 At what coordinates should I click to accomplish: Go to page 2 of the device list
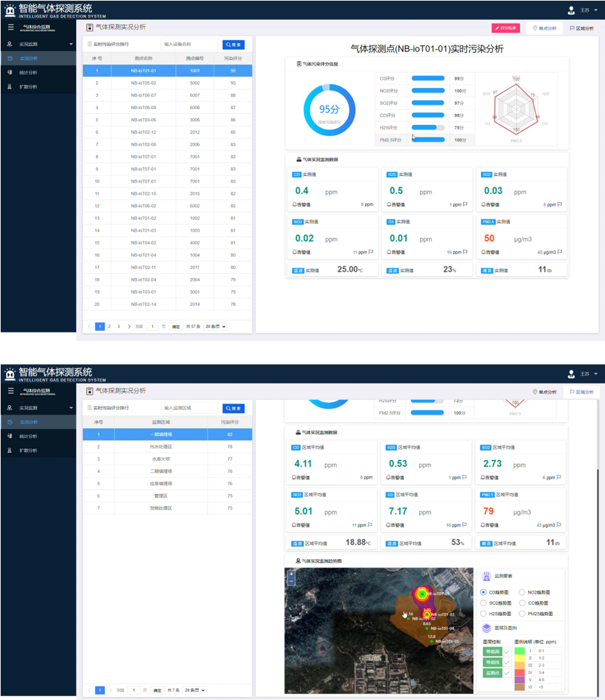pos(108,327)
